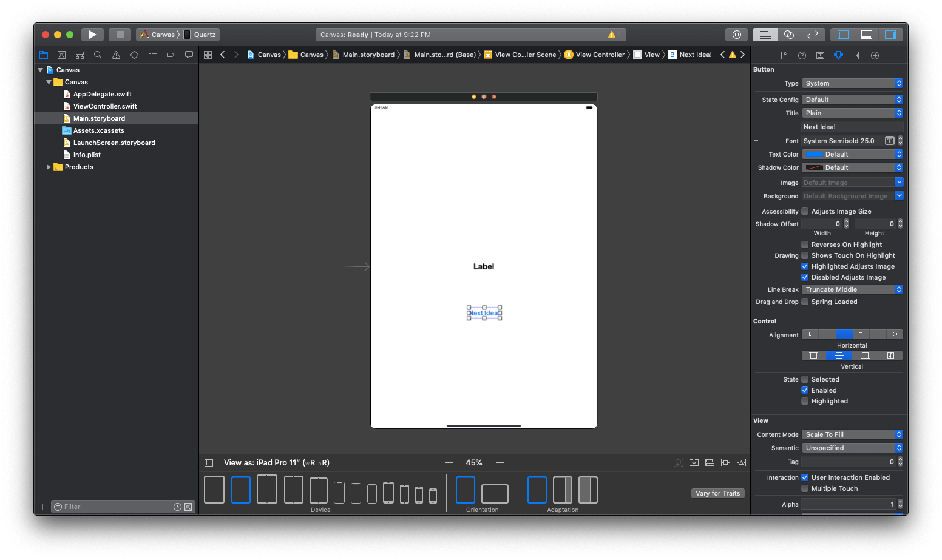Show the Assistant editor
This screenshot has width=942, height=560.
pos(789,35)
